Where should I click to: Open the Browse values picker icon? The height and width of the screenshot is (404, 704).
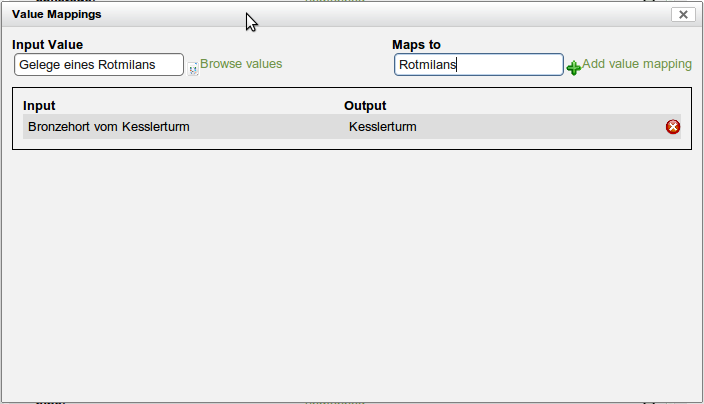(x=193, y=69)
